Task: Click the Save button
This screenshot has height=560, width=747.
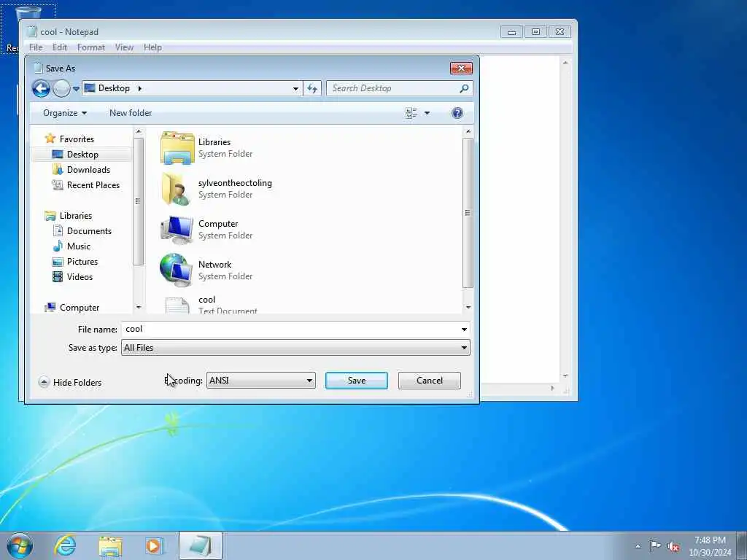Action: tap(356, 381)
